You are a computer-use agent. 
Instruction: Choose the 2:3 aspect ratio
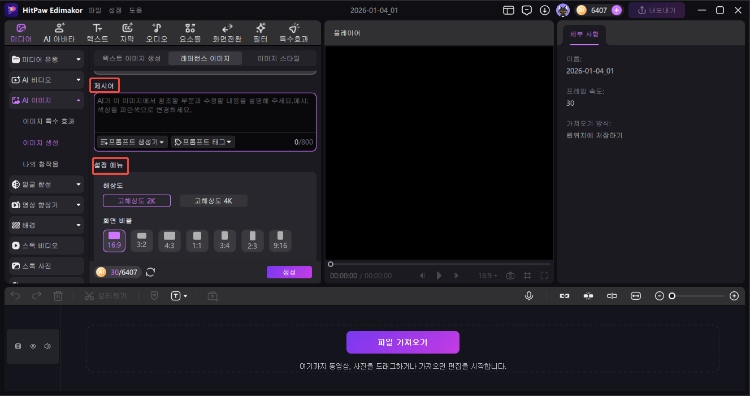tap(252, 240)
